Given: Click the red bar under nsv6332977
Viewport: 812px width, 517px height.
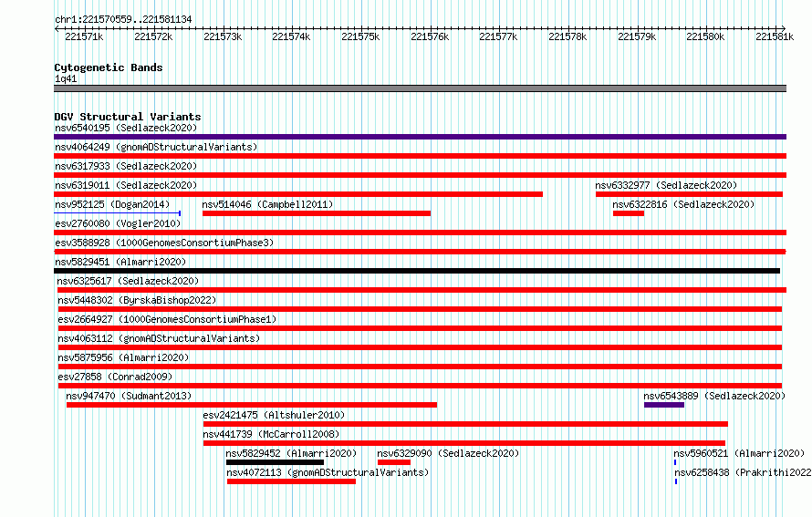Looking at the screenshot, I should [x=689, y=194].
